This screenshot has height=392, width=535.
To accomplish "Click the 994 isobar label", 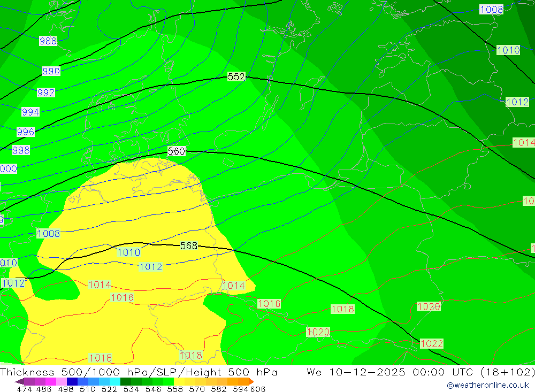I will coord(30,112).
